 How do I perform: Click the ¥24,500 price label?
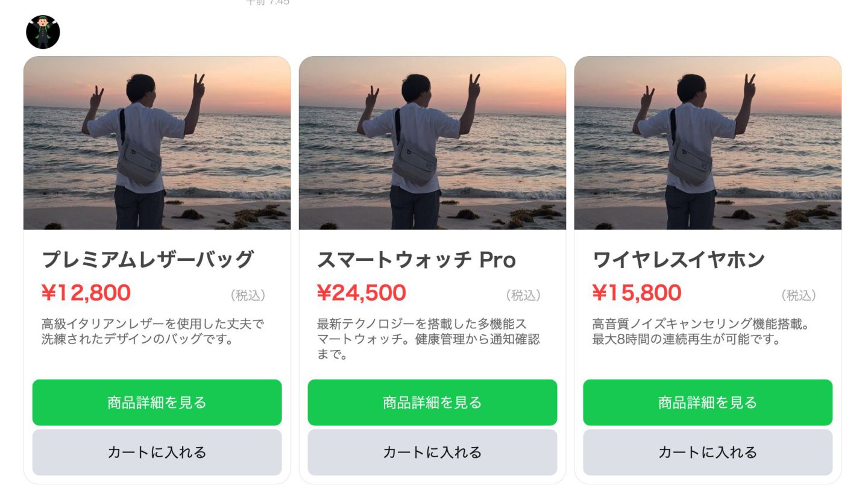[362, 293]
